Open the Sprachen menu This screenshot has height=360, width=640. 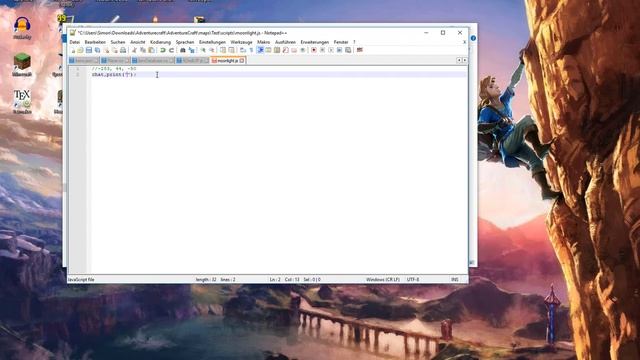(x=185, y=42)
